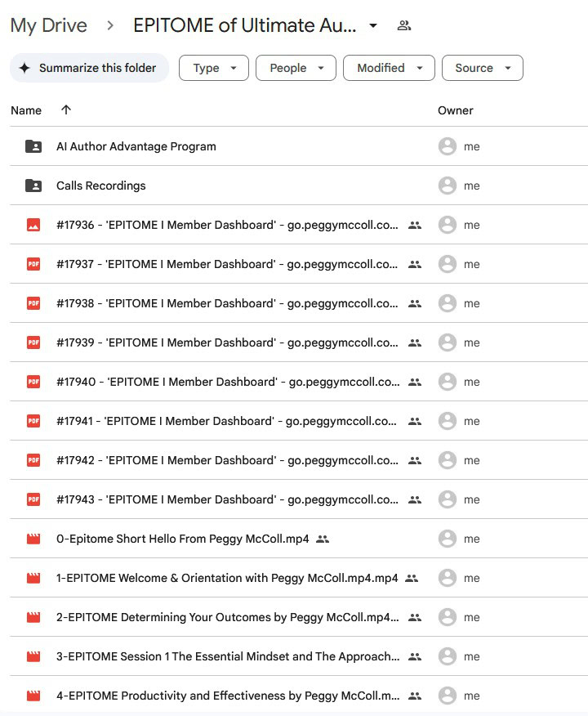Click the shared indicator icon on #17940 row
Image resolution: width=588 pixels, height=716 pixels.
[x=415, y=382]
